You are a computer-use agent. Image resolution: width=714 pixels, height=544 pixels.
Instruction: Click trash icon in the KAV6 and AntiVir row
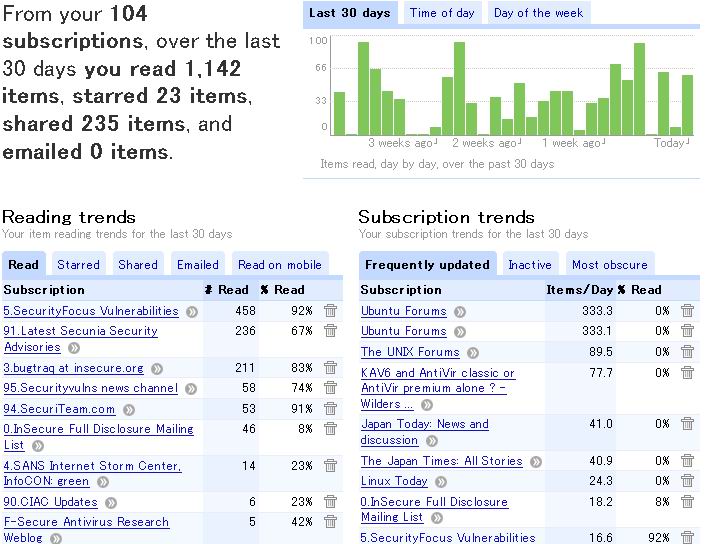pyautogui.click(x=687, y=372)
